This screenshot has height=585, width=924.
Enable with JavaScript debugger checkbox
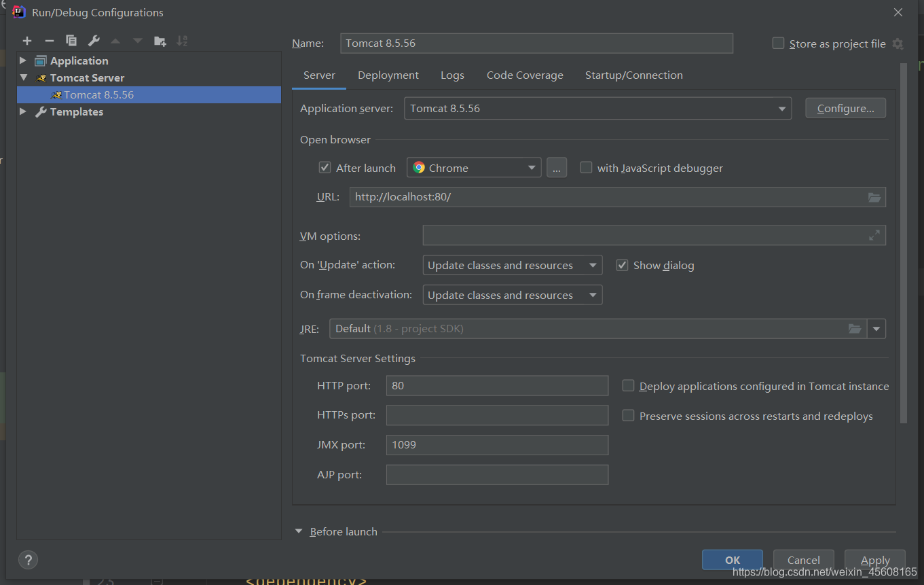point(586,167)
